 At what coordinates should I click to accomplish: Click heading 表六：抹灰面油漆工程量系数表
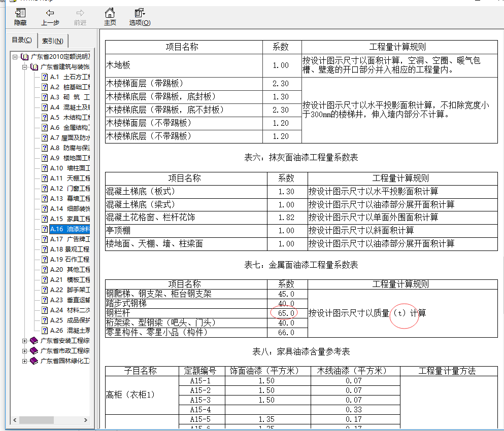[x=301, y=158]
